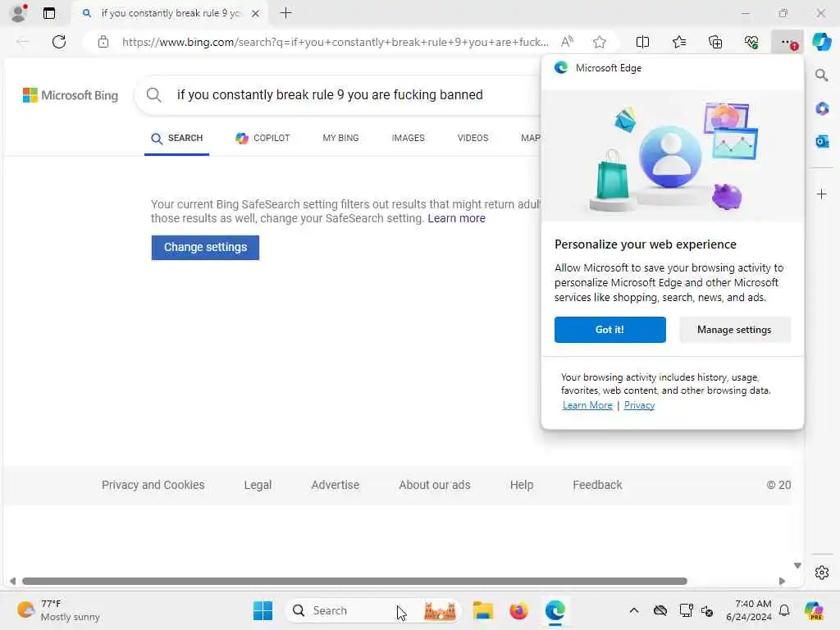The width and height of the screenshot is (840, 630).
Task: Select the SEARCH tab
Action: (x=177, y=138)
